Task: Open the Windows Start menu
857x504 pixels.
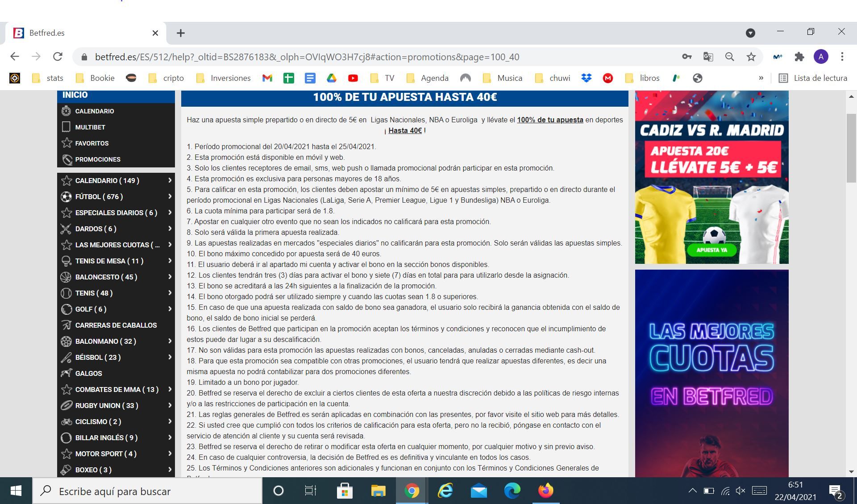Action: tap(16, 491)
